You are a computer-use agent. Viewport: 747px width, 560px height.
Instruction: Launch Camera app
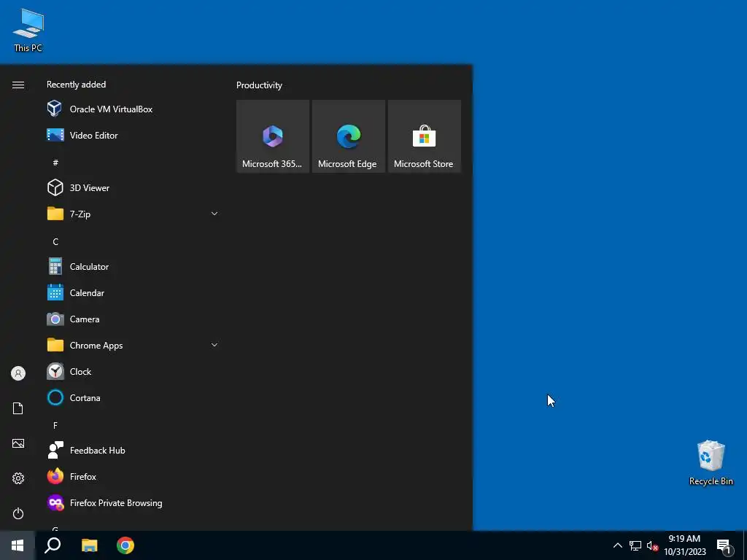pos(133,319)
